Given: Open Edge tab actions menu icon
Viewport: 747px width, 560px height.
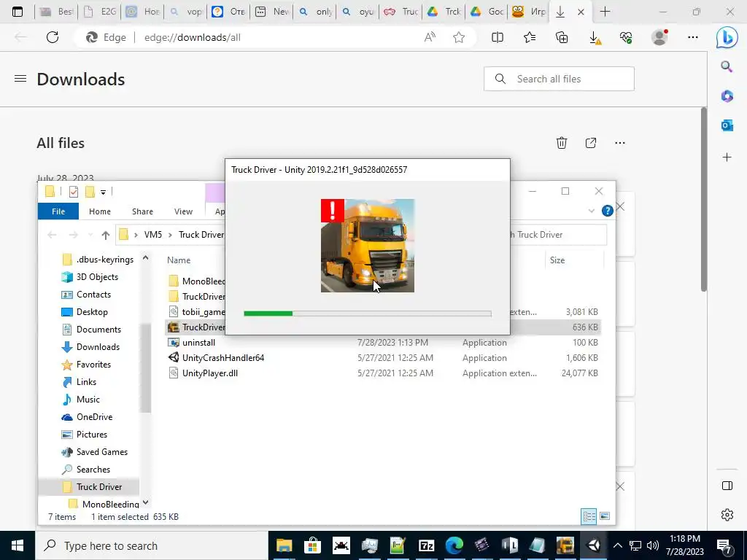Looking at the screenshot, I should [18, 12].
